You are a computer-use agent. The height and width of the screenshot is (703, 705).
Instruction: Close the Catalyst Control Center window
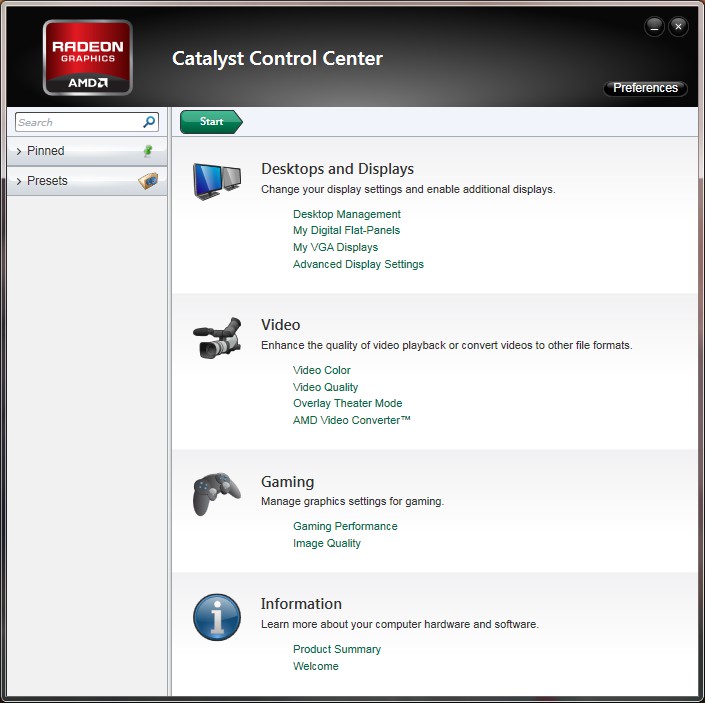[x=678, y=27]
